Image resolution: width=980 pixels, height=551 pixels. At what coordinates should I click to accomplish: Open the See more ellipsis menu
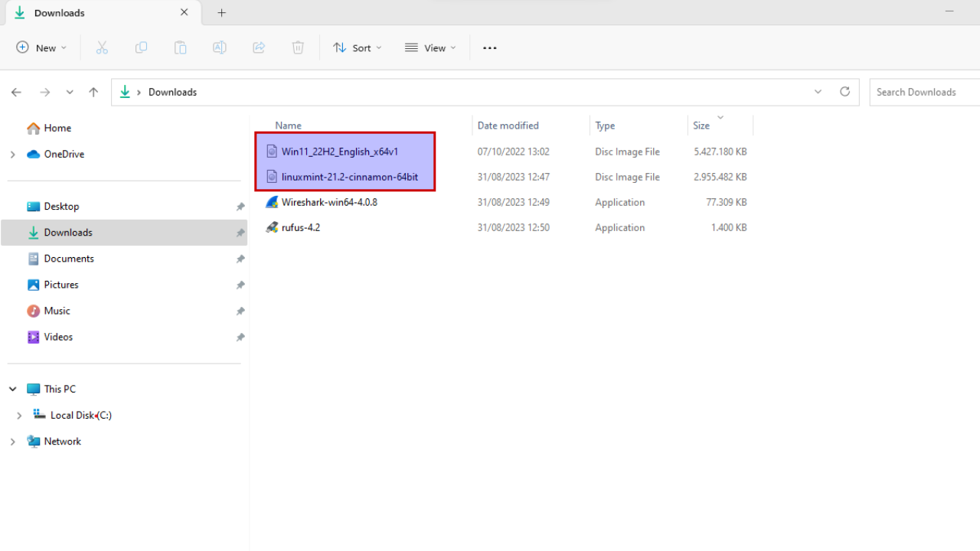coord(490,47)
